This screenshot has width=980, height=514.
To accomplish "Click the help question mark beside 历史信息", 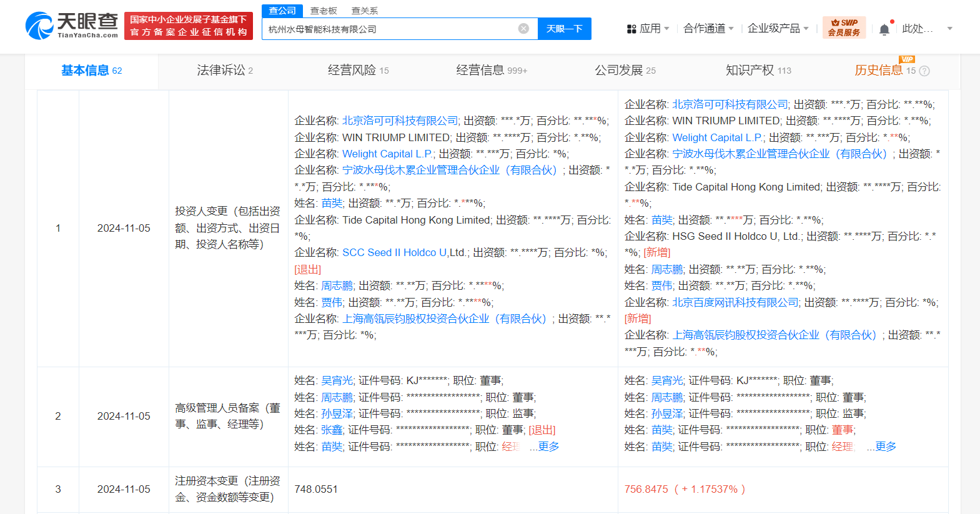I will tap(924, 71).
